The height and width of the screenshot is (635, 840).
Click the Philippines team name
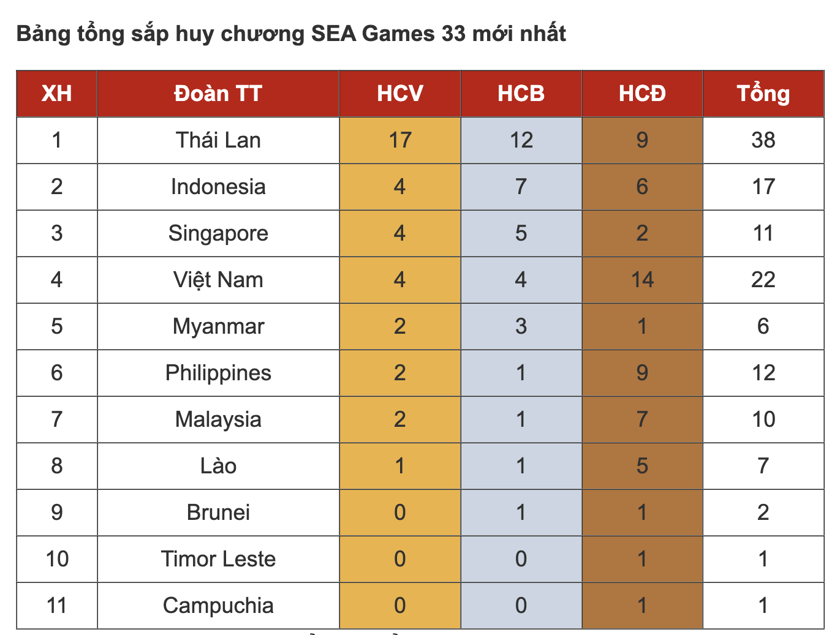coord(218,373)
